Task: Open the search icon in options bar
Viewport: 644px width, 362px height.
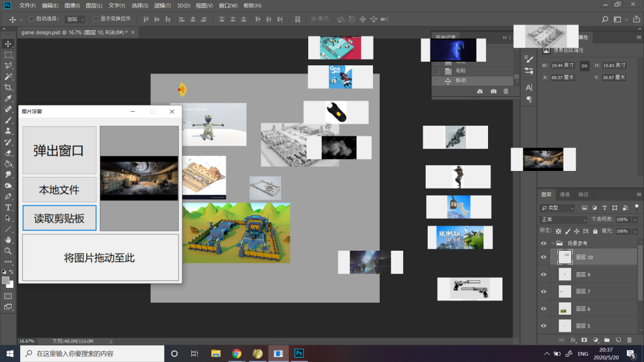Action: coord(605,19)
